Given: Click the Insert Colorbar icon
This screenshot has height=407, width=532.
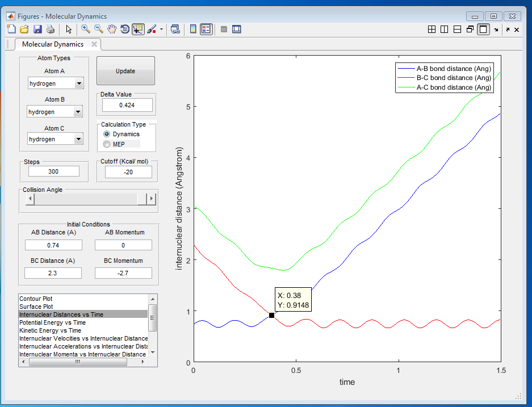Looking at the screenshot, I should 193,30.
